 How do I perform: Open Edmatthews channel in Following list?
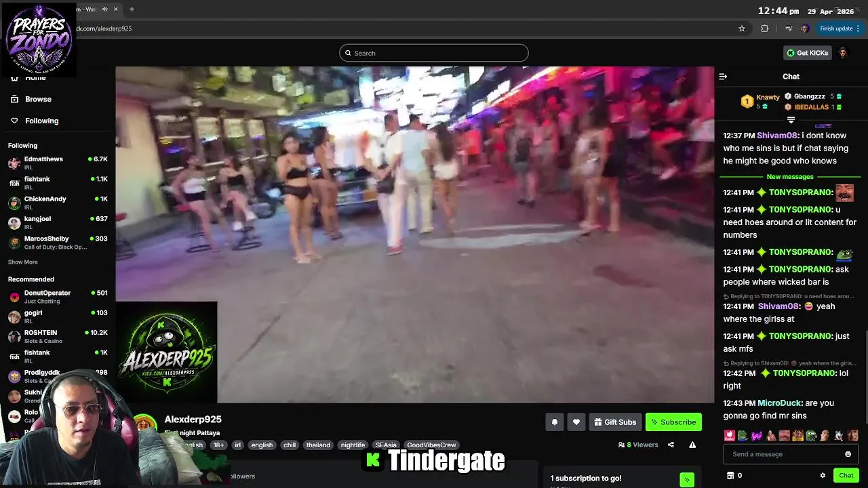coord(58,163)
